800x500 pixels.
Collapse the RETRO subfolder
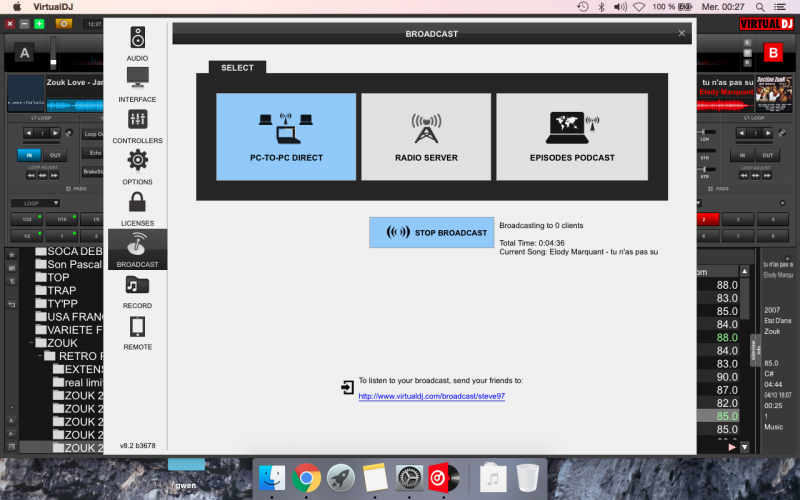pyautogui.click(x=40, y=356)
